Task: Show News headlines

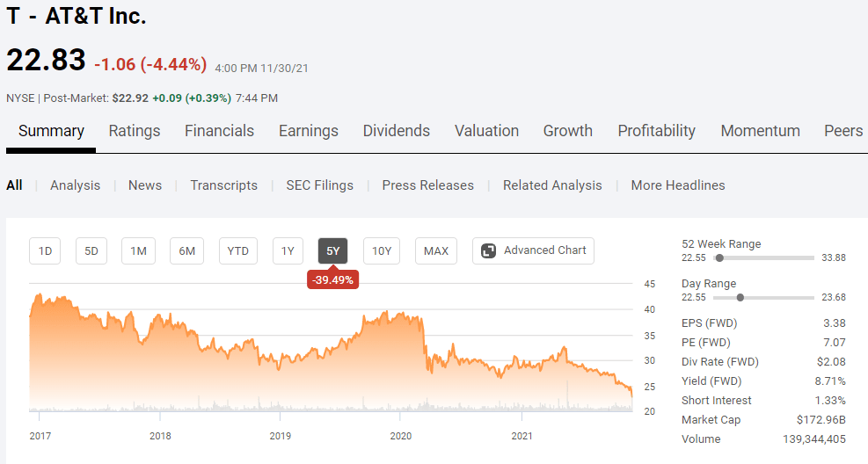Action: pos(145,185)
